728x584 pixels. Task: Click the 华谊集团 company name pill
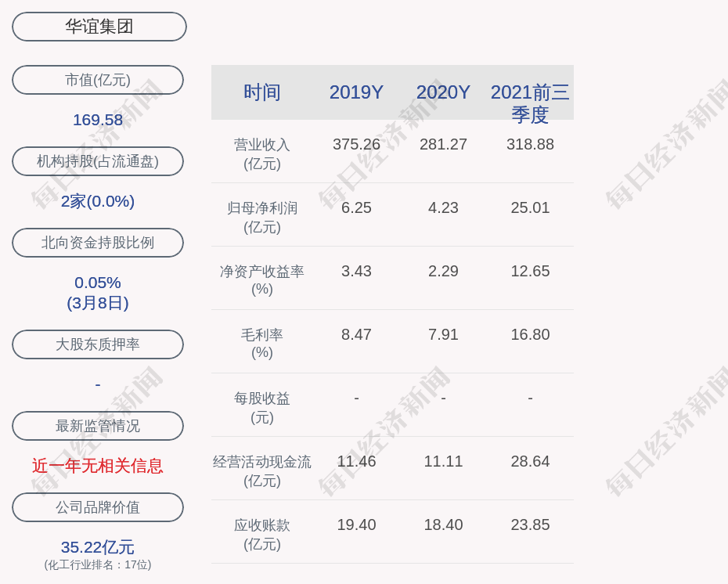coord(99,27)
